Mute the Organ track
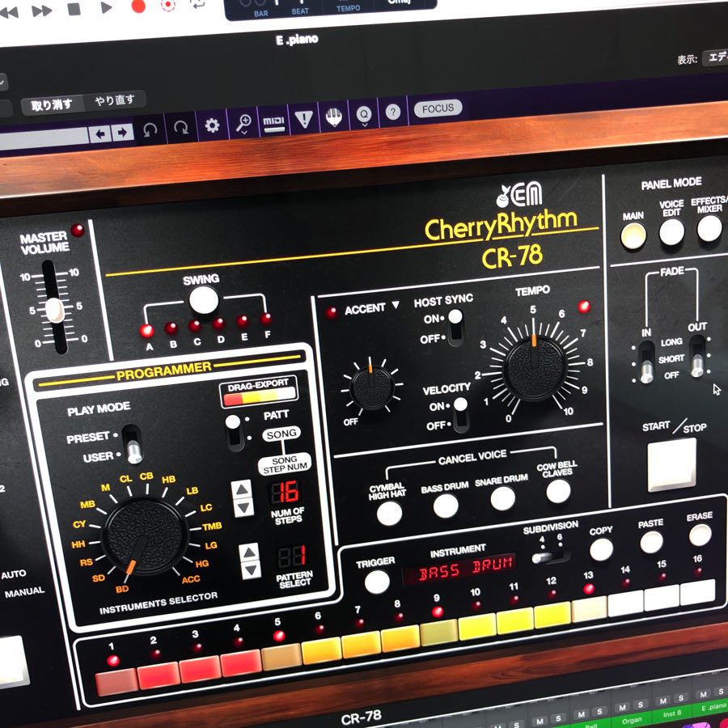728x728 pixels. (x=622, y=708)
